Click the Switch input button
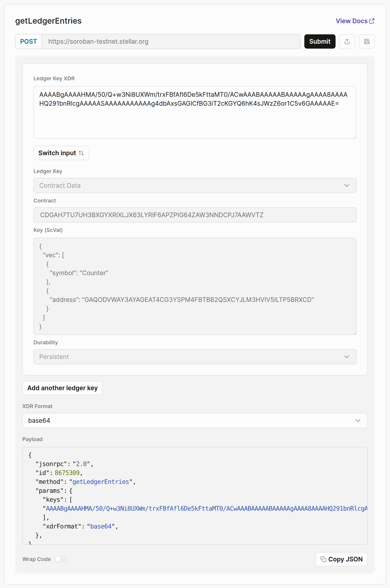Viewport: 390px width, 588px height. point(61,153)
